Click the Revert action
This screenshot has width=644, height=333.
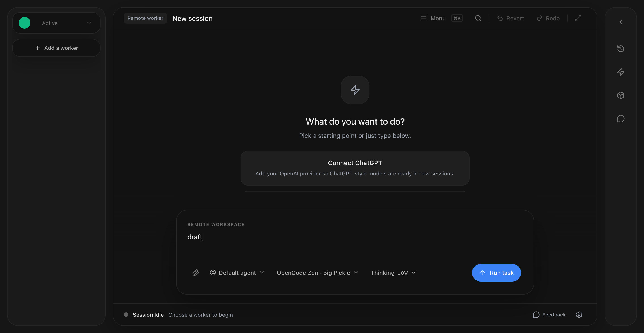[511, 18]
